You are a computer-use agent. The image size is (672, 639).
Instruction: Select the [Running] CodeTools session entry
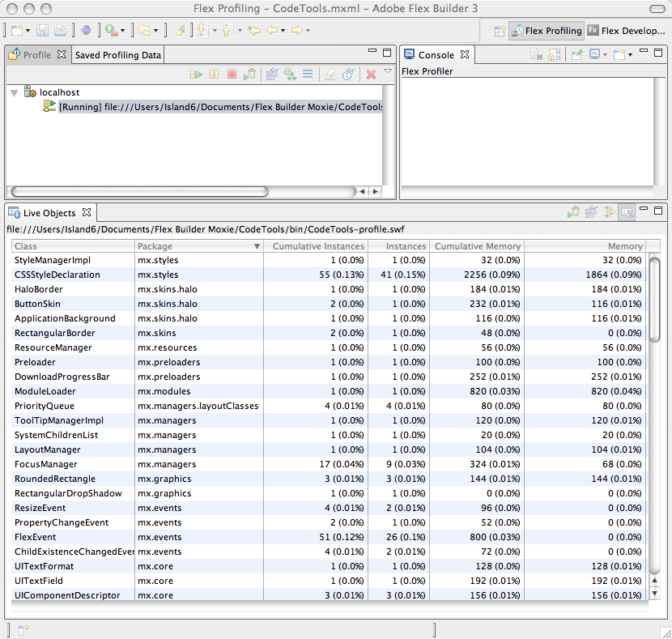221,107
